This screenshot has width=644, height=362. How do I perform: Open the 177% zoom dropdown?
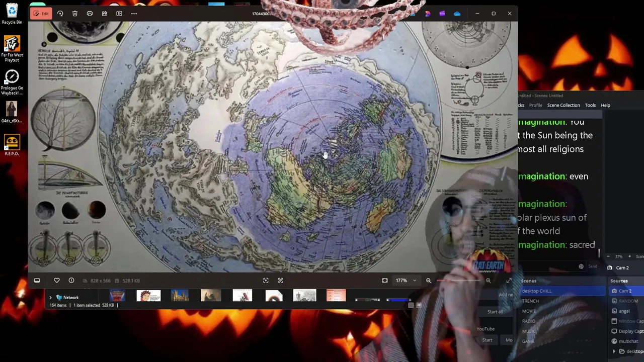pyautogui.click(x=406, y=281)
